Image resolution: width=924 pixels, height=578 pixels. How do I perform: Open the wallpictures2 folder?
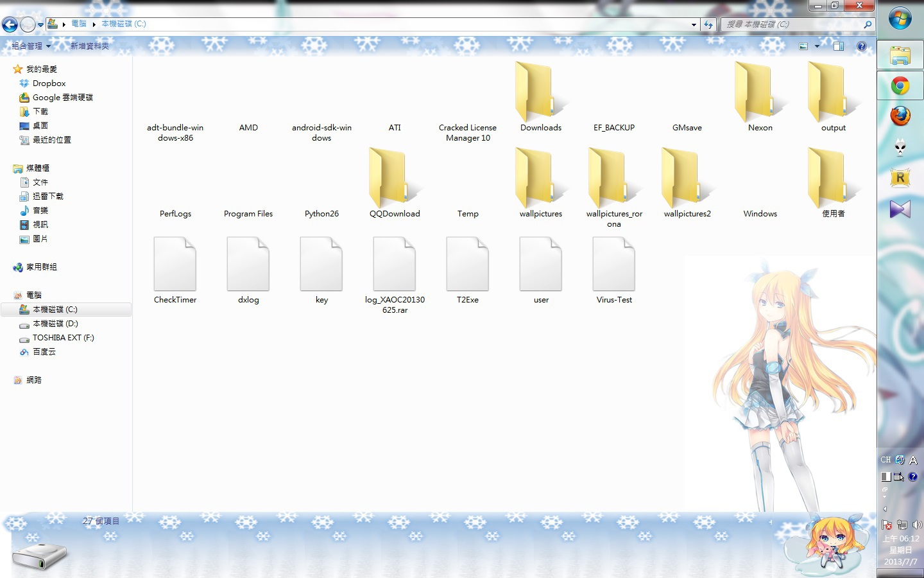click(687, 182)
